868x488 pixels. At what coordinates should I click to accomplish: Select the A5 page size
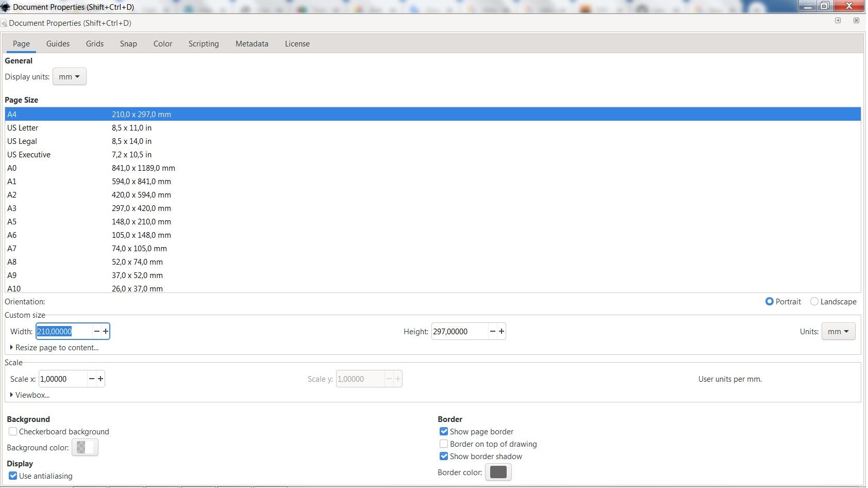click(433, 221)
